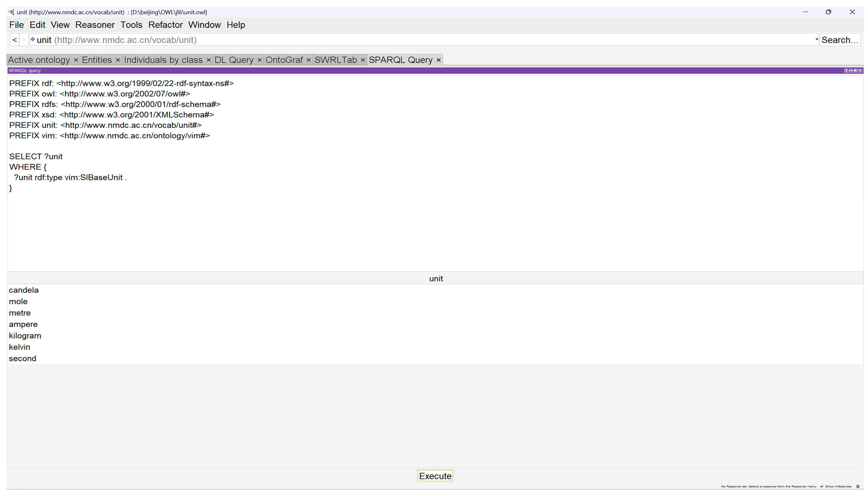868x496 pixels.
Task: Open the log list icon in status bar
Action: (857, 487)
